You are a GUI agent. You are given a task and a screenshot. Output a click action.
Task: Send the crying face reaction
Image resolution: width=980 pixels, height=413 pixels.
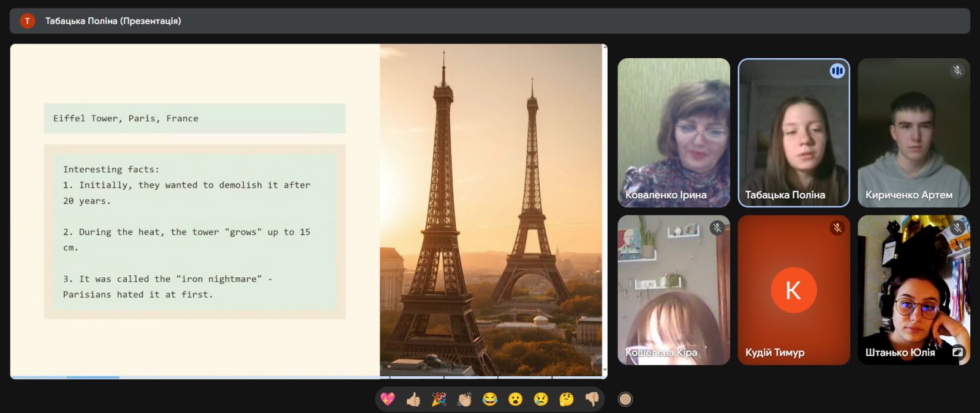tap(541, 400)
